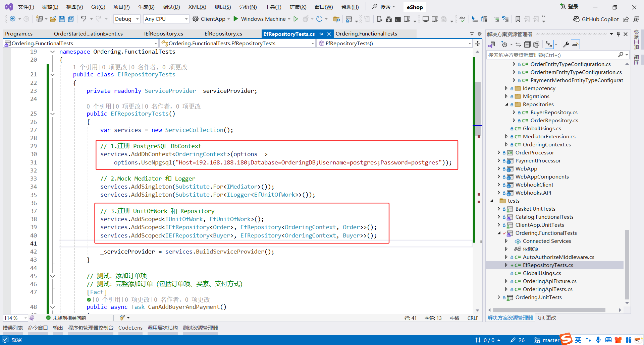Open Properties wrench icon in Solution Explorer
Viewport: 644px width, 345px height.
point(566,44)
